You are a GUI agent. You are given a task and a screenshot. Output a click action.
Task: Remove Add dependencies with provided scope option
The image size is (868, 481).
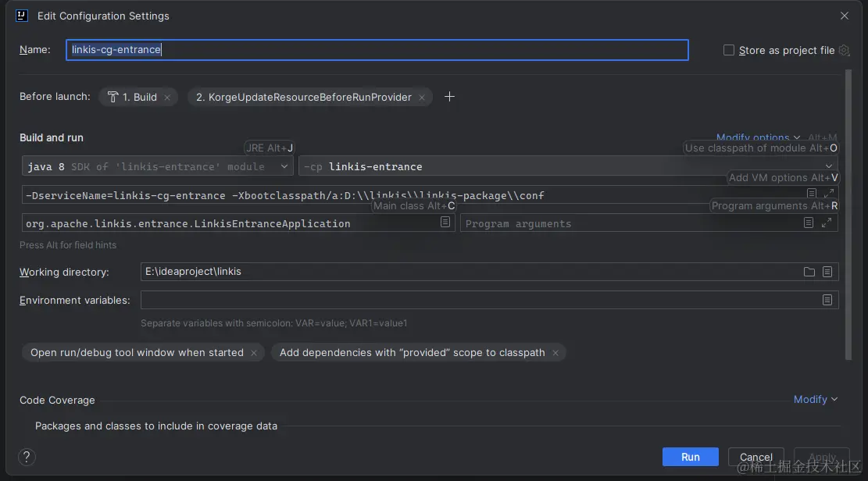[x=555, y=353]
